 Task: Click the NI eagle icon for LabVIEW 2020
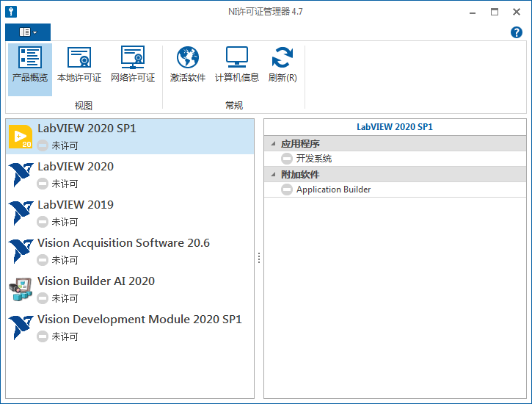pos(21,175)
